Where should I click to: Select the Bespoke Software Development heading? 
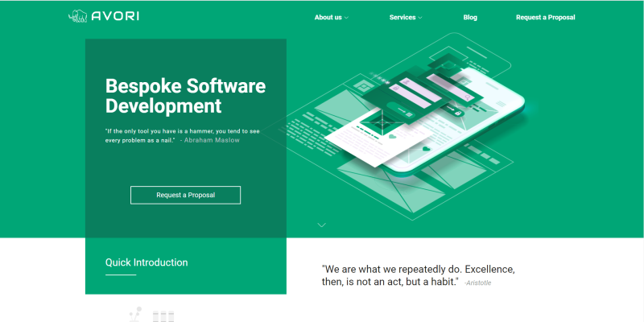point(185,96)
